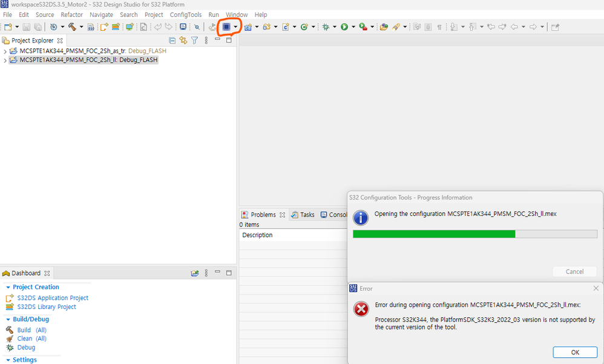The width and height of the screenshot is (604, 364).
Task: Click the new source folder toolbar icon
Action: [x=266, y=27]
